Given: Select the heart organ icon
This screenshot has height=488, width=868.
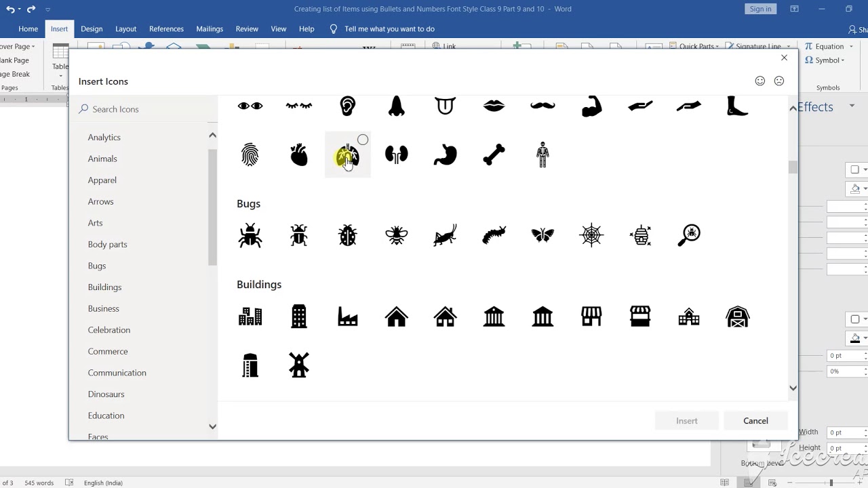Looking at the screenshot, I should click(299, 155).
